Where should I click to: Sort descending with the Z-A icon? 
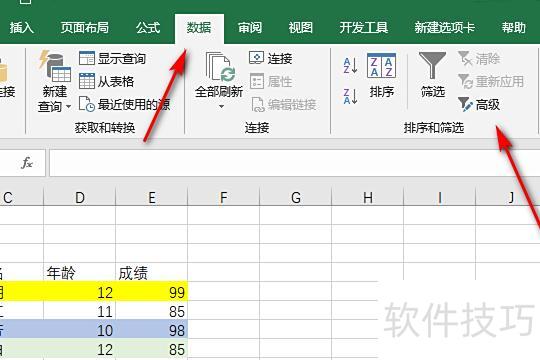[x=350, y=96]
